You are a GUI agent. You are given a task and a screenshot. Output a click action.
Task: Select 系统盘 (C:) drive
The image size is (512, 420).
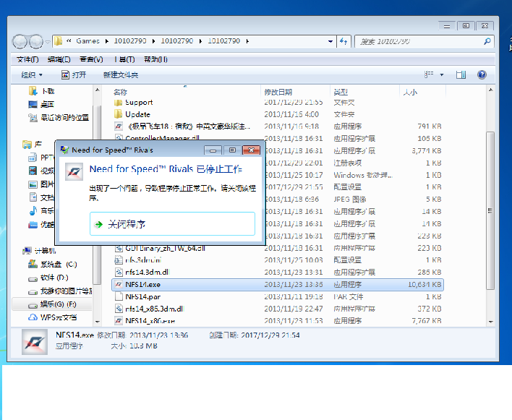[53, 265]
